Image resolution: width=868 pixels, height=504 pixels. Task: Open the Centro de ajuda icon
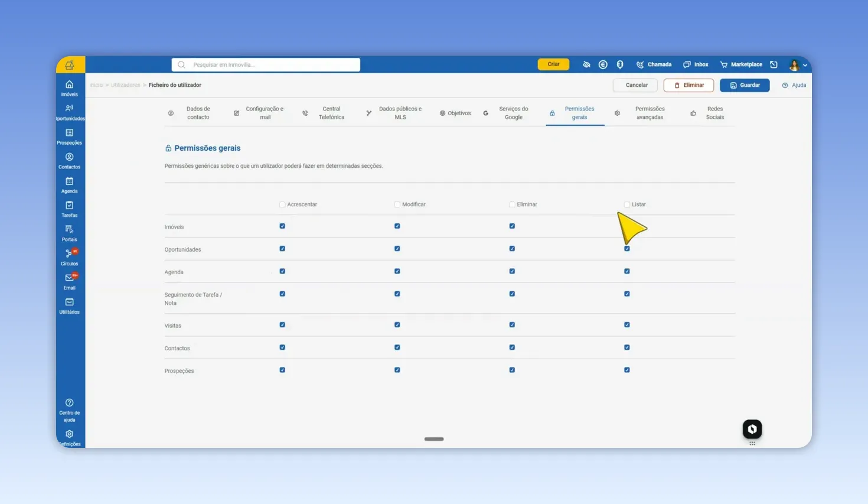coord(69,410)
